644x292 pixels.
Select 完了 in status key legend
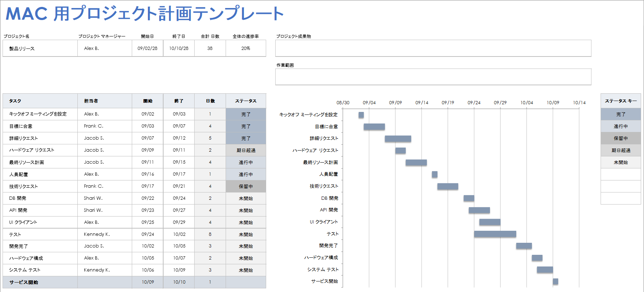coord(621,114)
